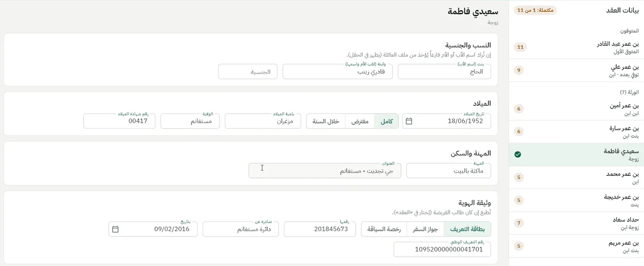The height and width of the screenshot is (266, 644).
Task: Click birth date field 18/06/1952
Action: (447, 121)
